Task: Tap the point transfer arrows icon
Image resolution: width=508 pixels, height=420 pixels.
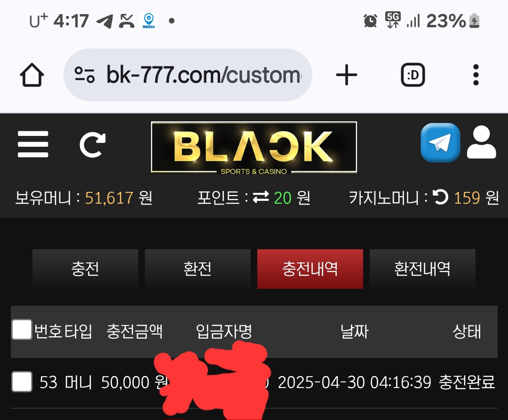Action: point(261,197)
